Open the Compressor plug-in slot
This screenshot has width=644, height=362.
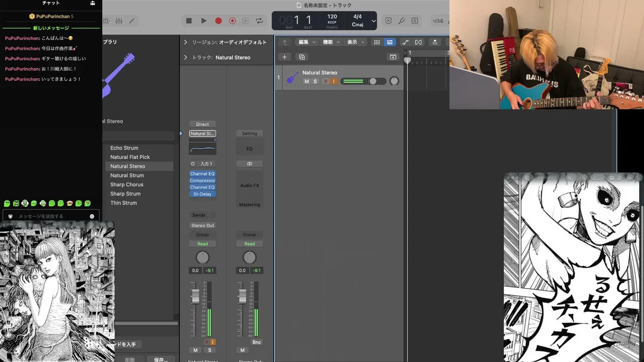(x=202, y=180)
